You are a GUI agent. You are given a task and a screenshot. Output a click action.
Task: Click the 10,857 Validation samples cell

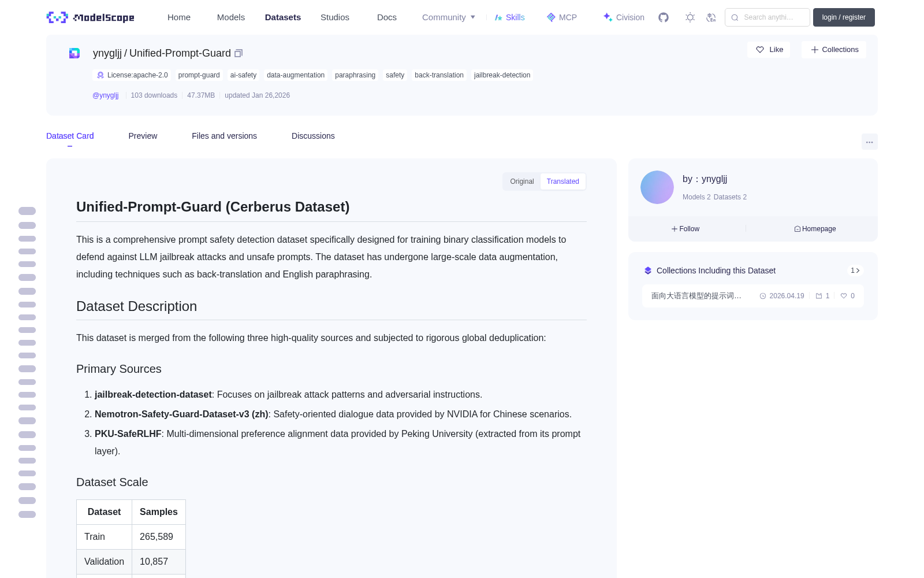(x=159, y=562)
